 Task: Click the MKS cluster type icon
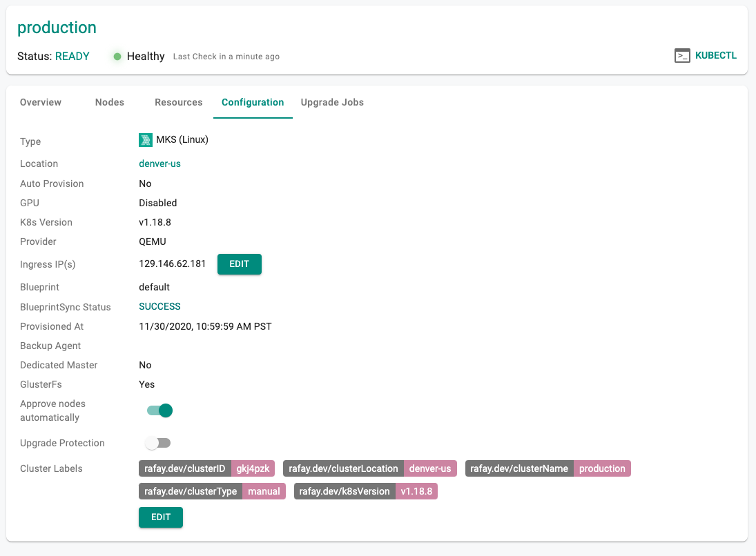[x=146, y=140]
